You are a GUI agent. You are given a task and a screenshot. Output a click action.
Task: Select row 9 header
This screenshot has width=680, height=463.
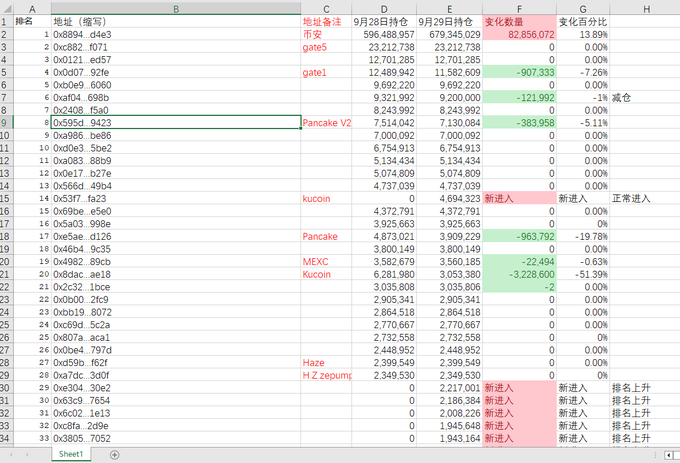[7, 123]
